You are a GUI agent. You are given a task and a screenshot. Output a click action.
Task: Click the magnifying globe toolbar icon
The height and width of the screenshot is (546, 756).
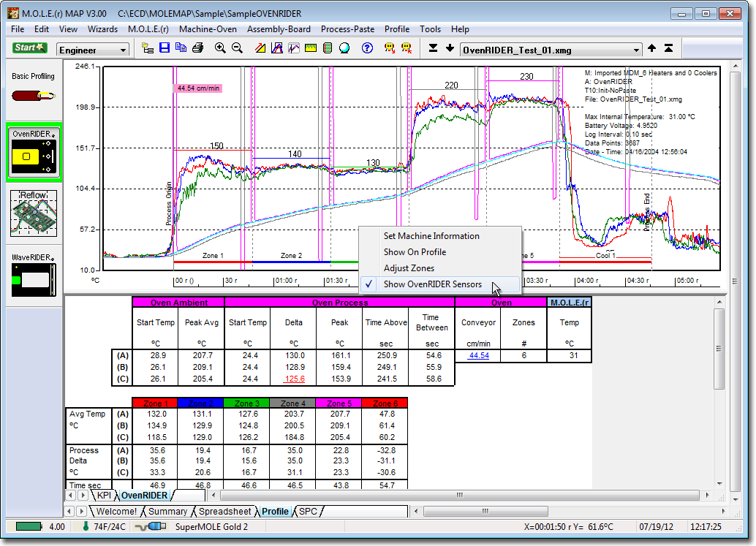click(x=344, y=48)
